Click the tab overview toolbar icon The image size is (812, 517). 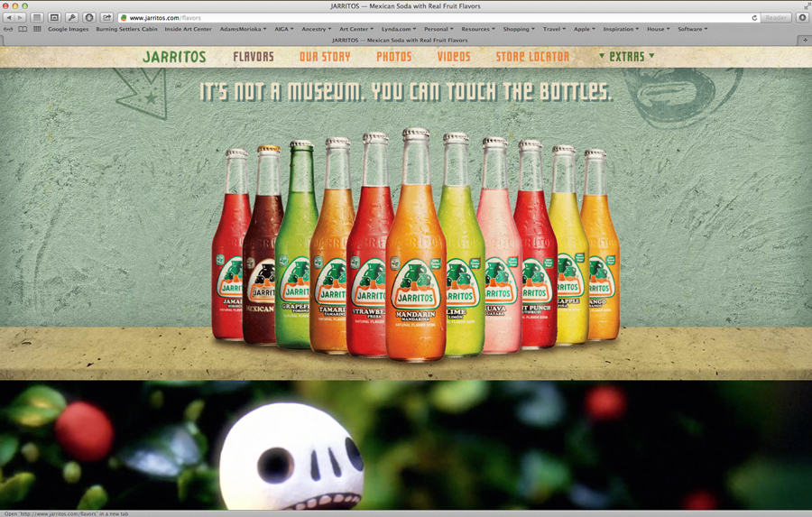pos(54,18)
